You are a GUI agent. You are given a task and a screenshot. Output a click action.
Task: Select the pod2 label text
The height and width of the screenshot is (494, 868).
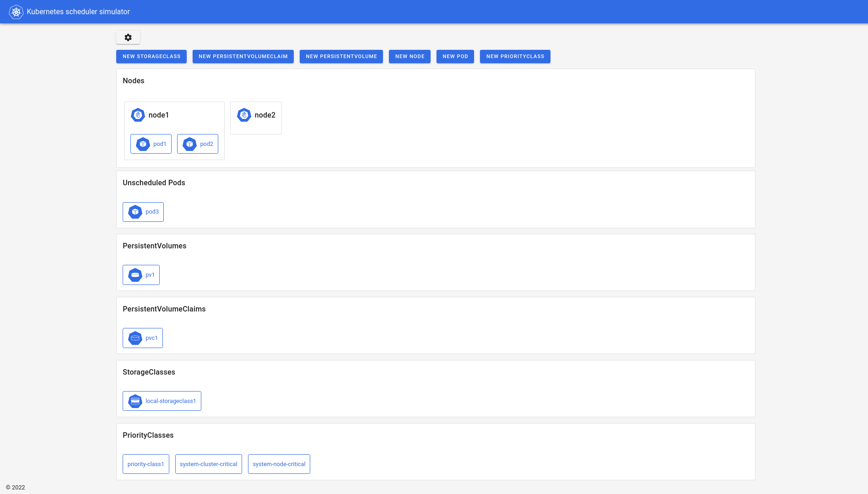[206, 144]
